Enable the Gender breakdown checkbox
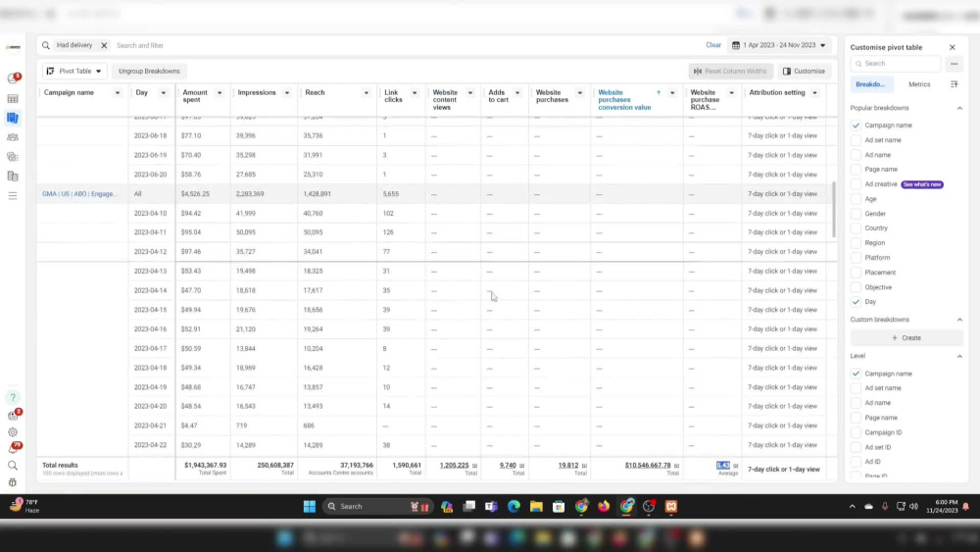The width and height of the screenshot is (980, 552). [x=856, y=214]
